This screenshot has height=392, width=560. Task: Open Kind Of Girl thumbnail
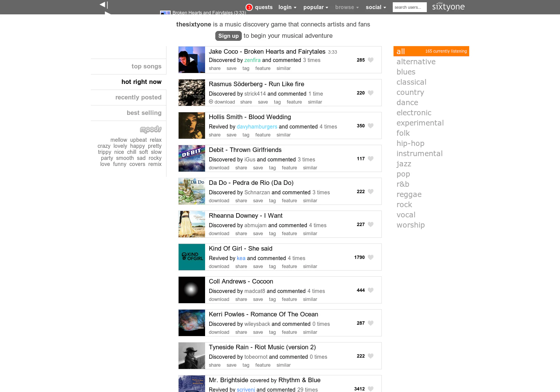click(192, 257)
